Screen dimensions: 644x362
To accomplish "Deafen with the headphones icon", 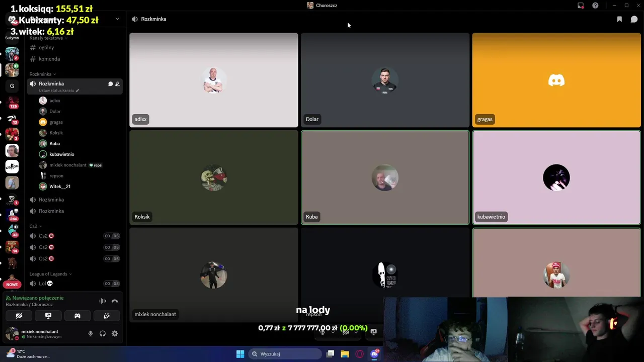I will pyautogui.click(x=103, y=333).
